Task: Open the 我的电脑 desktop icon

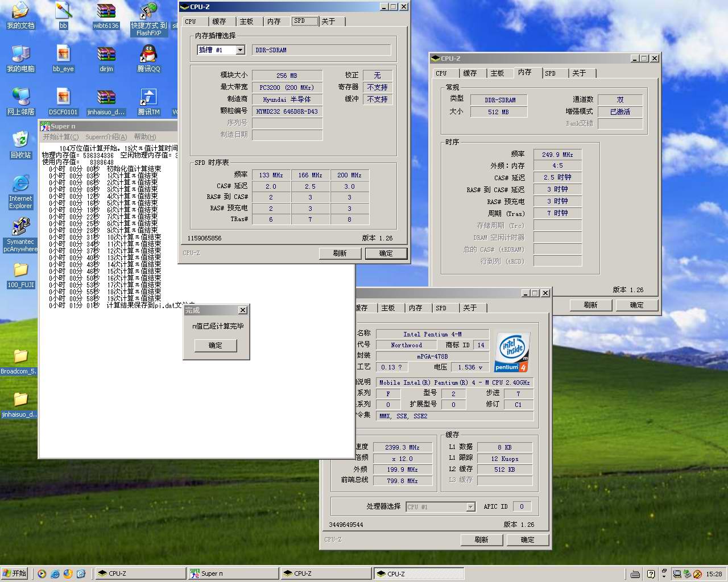Action: pyautogui.click(x=20, y=59)
